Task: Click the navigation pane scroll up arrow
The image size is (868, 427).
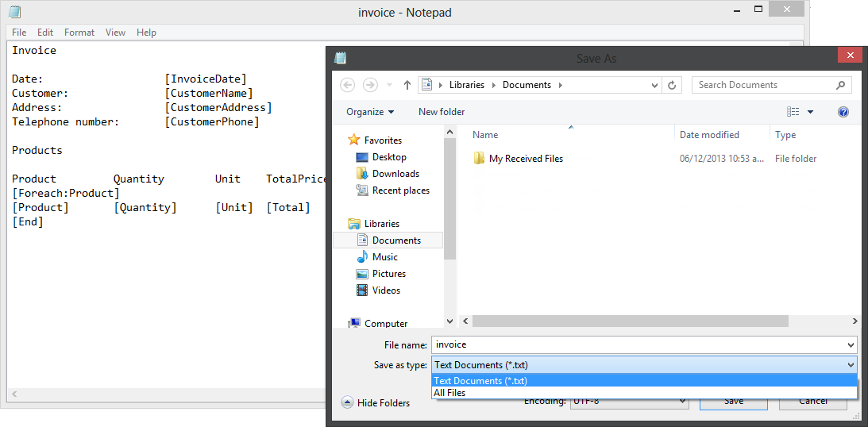Action: click(x=450, y=133)
